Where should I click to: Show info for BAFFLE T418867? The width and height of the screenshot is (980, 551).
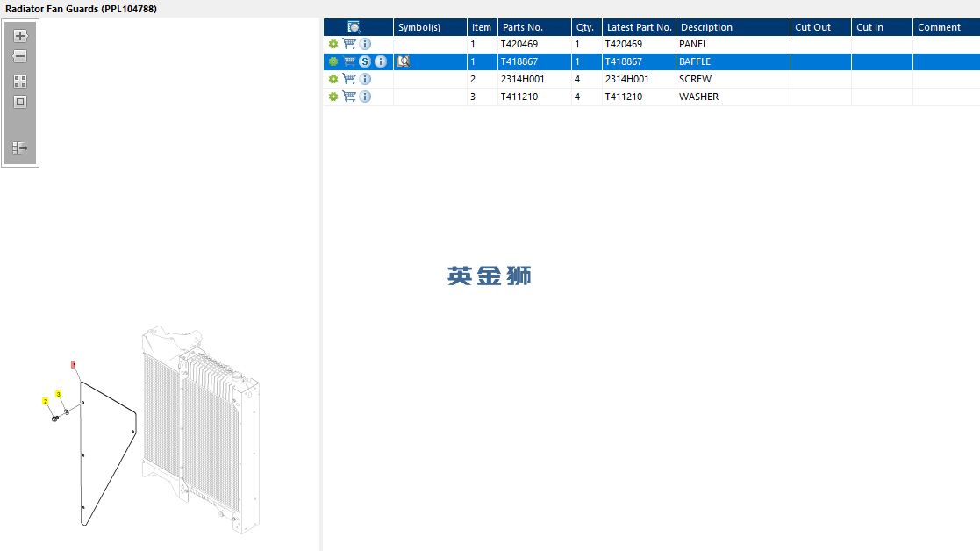(x=381, y=61)
